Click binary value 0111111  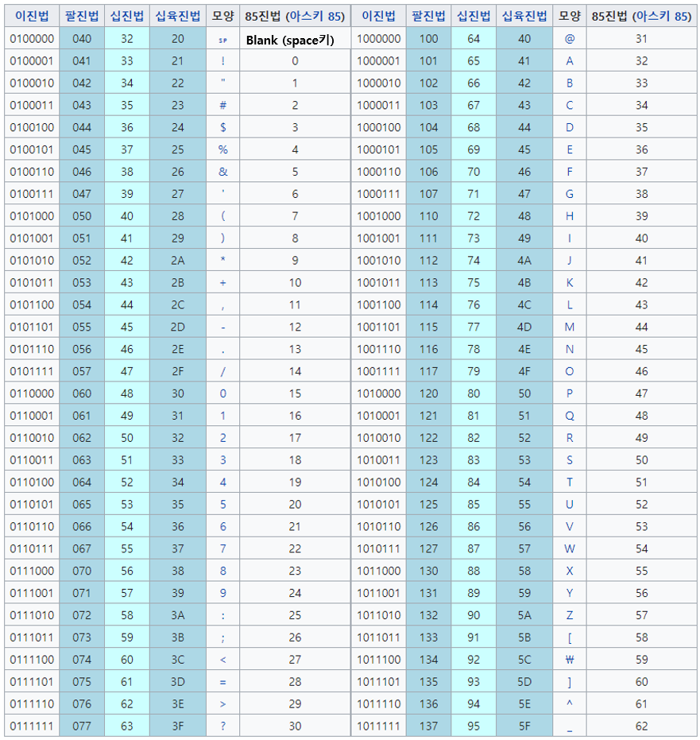point(32,726)
